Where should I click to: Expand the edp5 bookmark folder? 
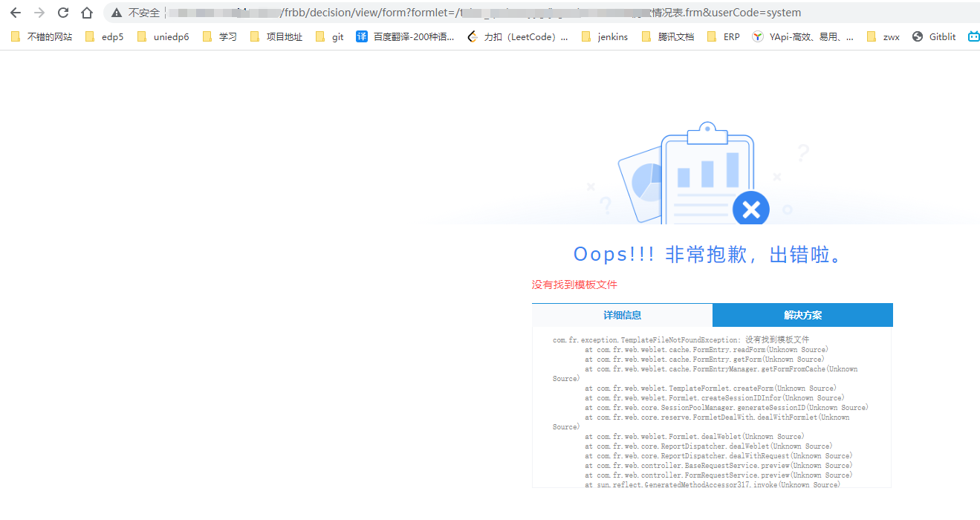pyautogui.click(x=105, y=36)
